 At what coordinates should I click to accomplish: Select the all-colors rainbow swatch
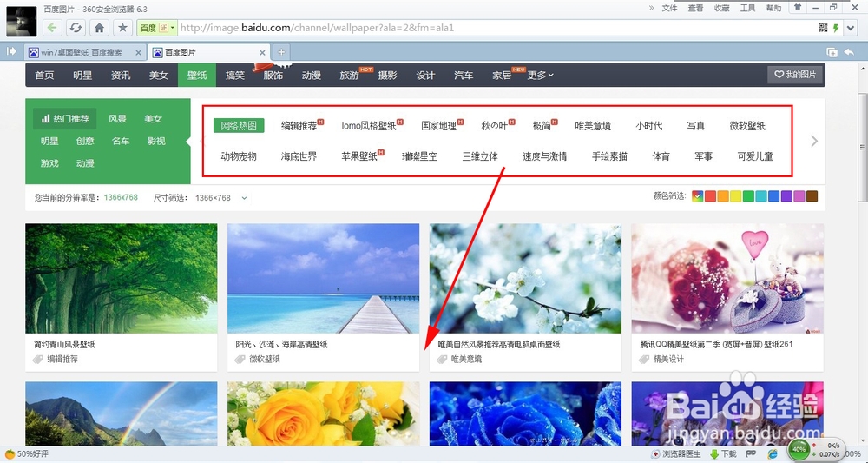[698, 196]
